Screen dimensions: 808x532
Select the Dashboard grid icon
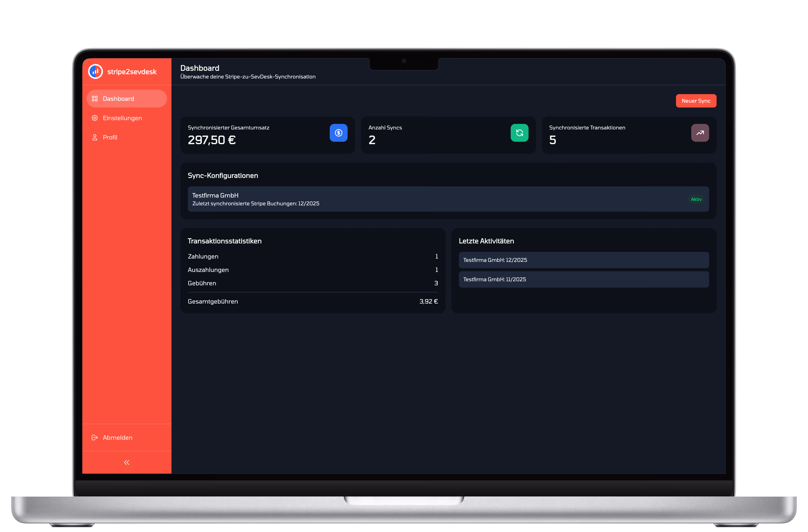click(x=95, y=98)
